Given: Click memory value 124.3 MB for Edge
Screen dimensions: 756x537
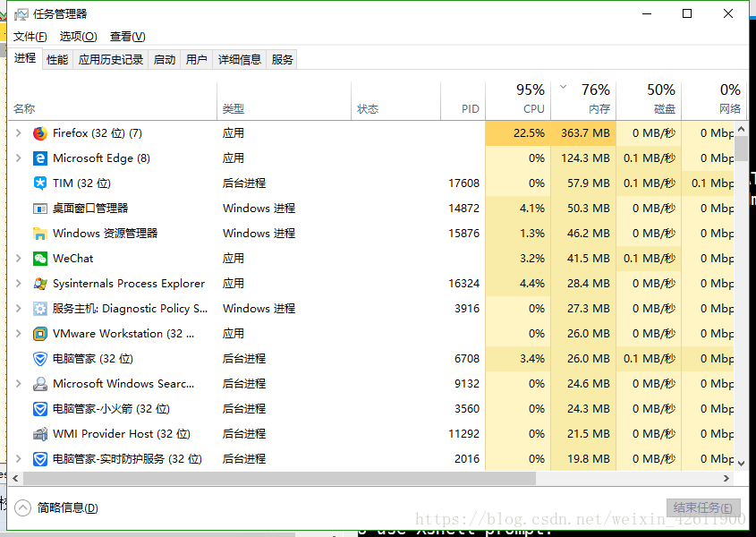Looking at the screenshot, I should point(585,158).
